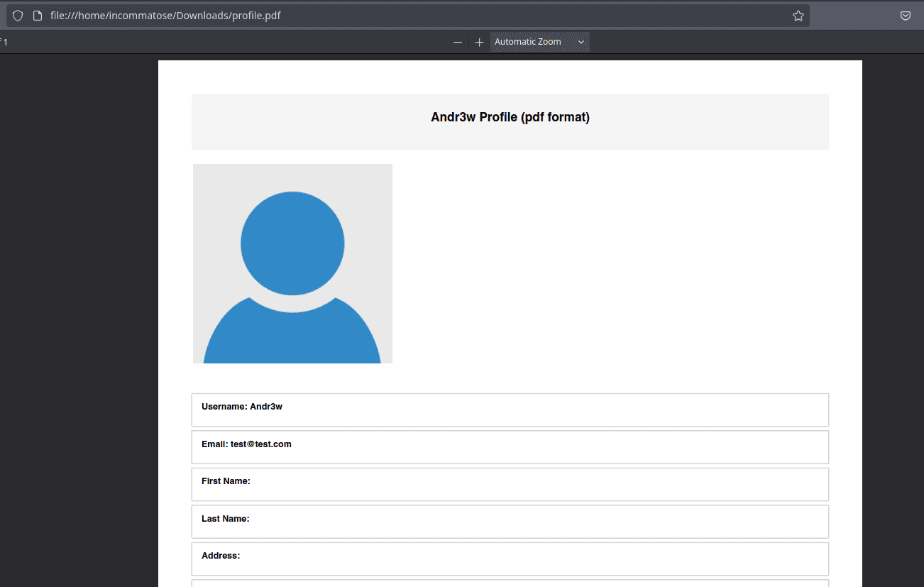Select the Last Name field row
Screen dimensions: 924x587
[x=510, y=522]
